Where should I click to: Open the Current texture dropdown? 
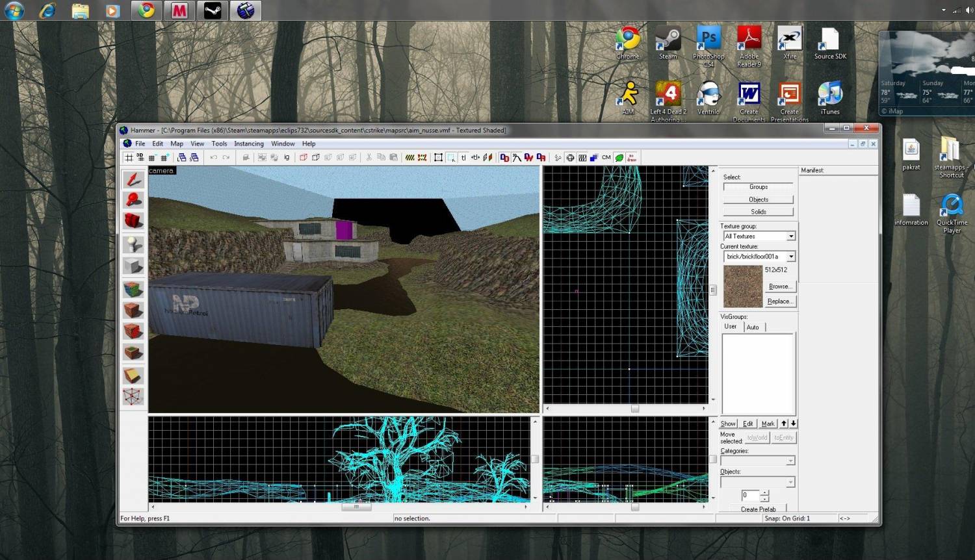[790, 257]
